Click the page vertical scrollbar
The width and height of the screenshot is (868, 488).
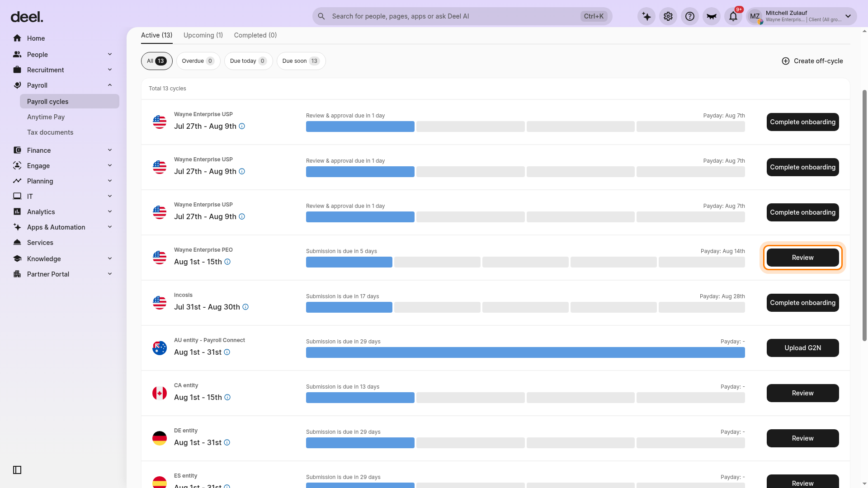[x=865, y=216]
